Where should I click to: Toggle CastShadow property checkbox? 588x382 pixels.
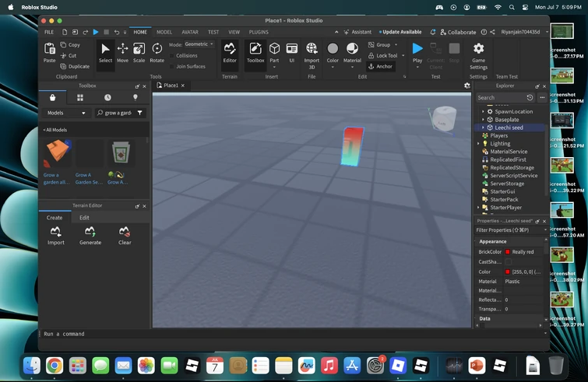pyautogui.click(x=508, y=261)
